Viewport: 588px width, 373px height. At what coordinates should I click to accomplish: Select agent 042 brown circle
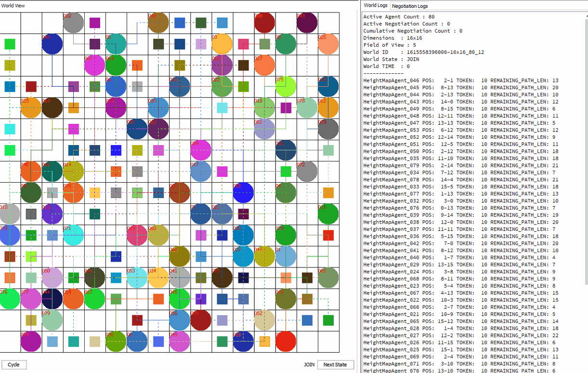158,23
